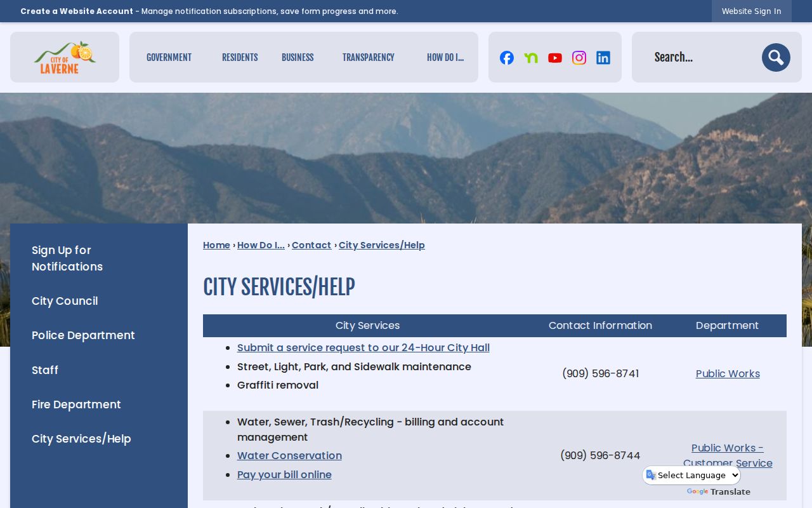Click the phone number (909) 596-8744
The height and width of the screenshot is (508, 812).
(600, 455)
